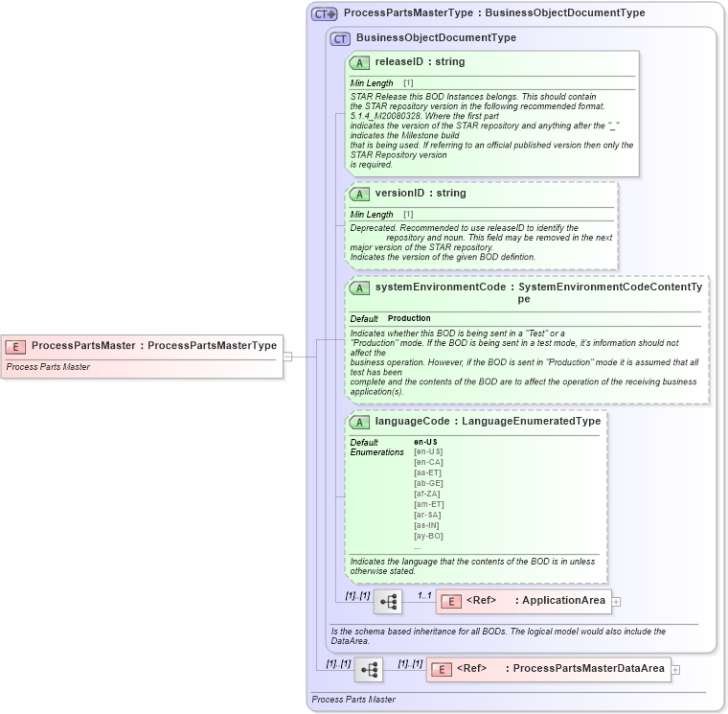Click the CT icon beside BusinessObjectDocumentType
The image size is (728, 714).
340,39
